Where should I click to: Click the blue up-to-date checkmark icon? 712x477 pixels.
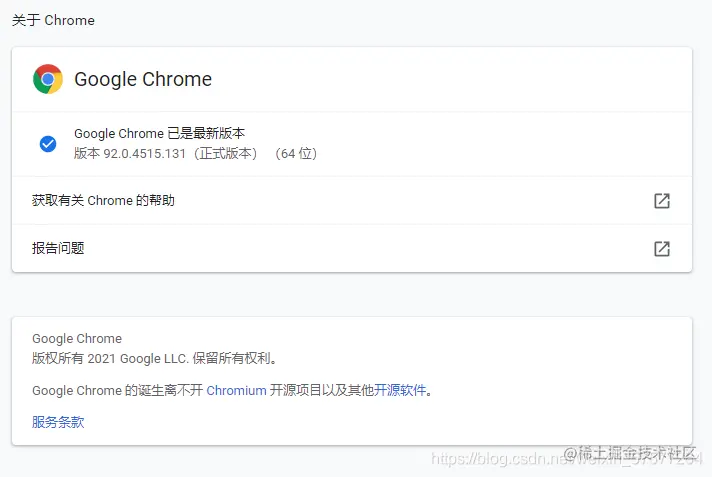point(48,144)
